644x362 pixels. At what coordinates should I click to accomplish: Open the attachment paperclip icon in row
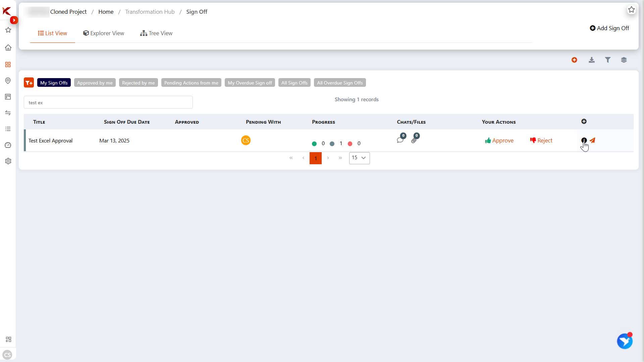tap(414, 140)
